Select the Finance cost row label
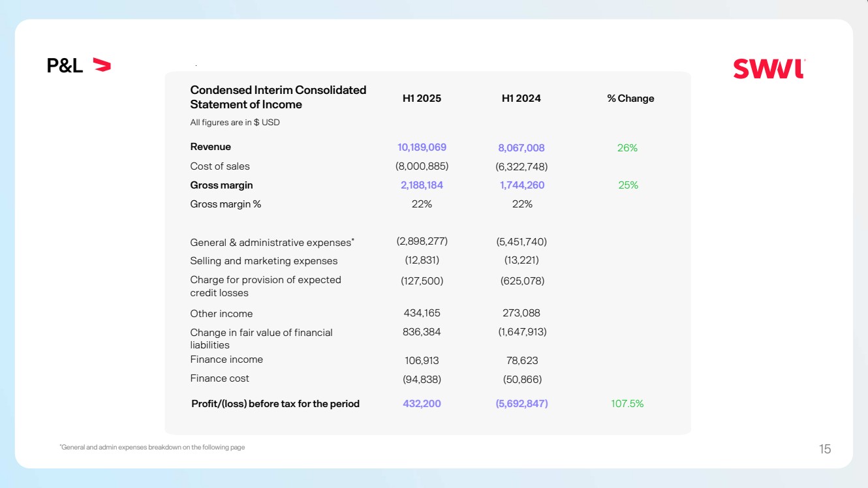This screenshot has height=488, width=868. [219, 378]
